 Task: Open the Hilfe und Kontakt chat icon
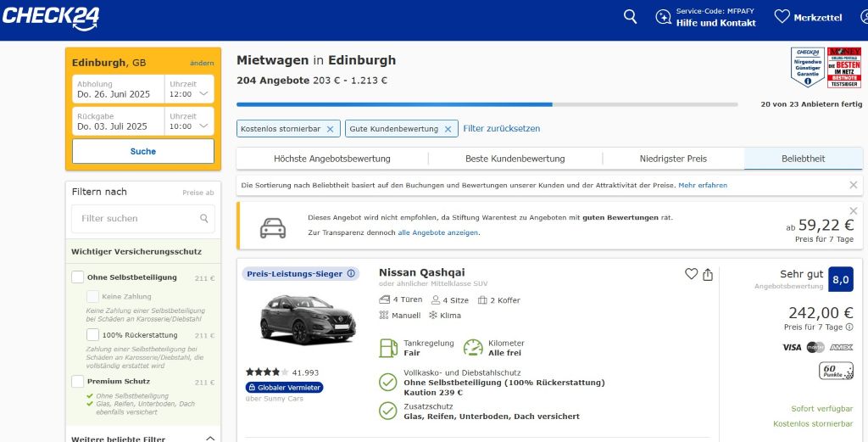coord(663,17)
